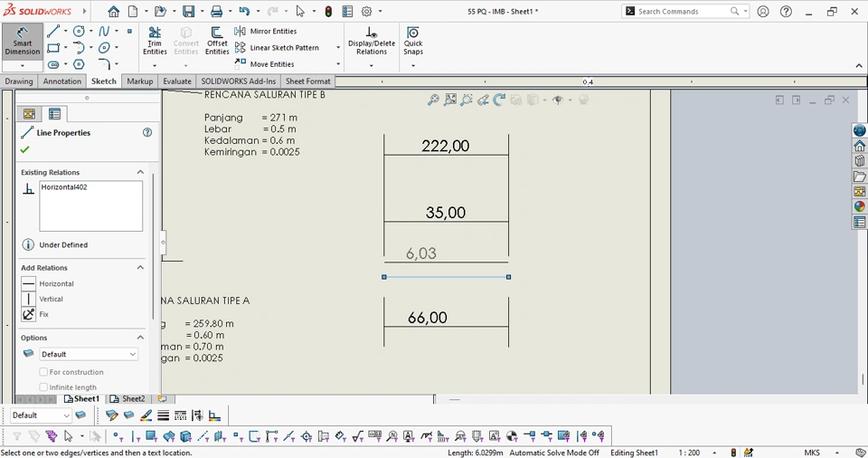Toggle the For construction checkbox
This screenshot has height=458, width=868.
click(x=43, y=372)
